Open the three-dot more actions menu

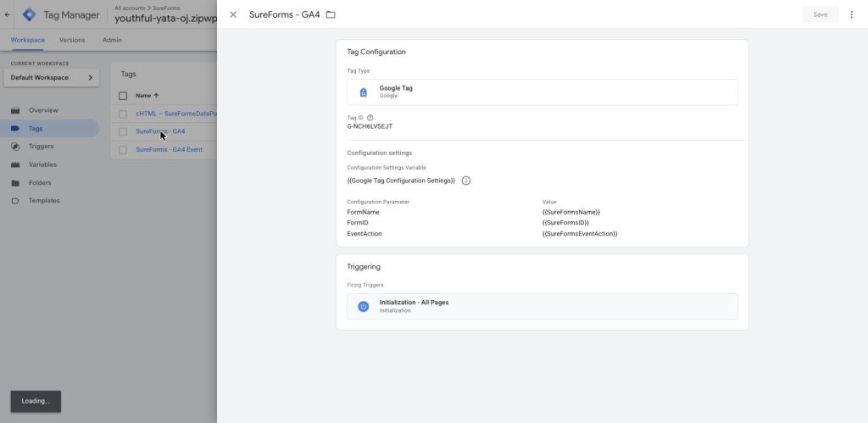click(851, 14)
